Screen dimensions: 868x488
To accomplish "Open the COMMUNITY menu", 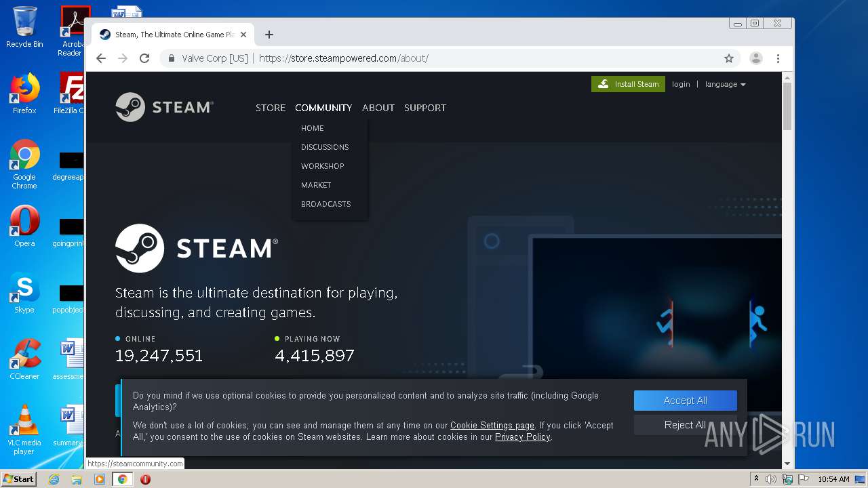I will click(x=323, y=108).
